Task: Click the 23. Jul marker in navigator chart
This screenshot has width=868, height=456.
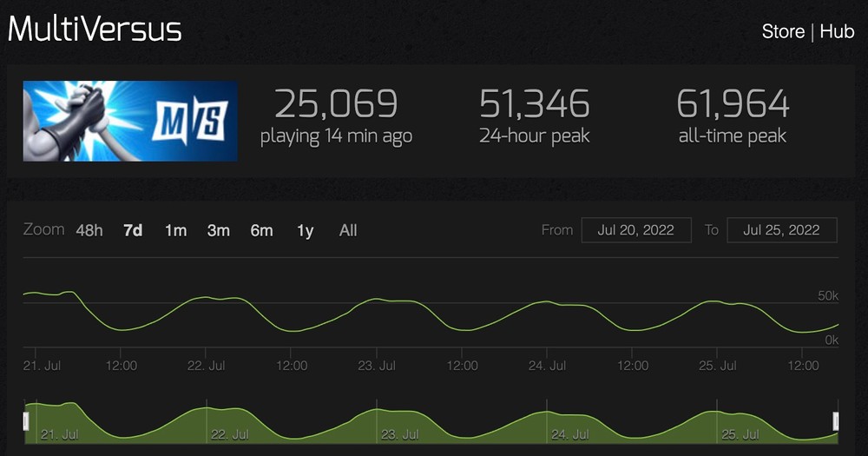Action: click(x=399, y=434)
